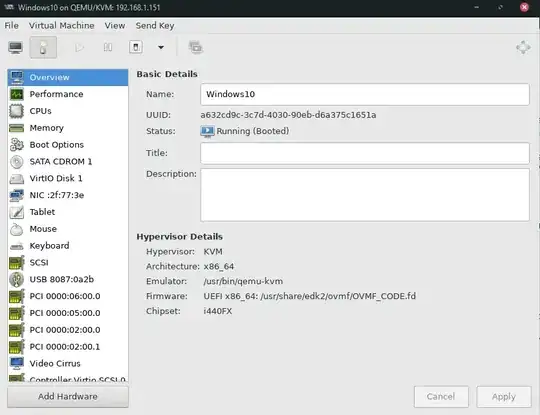Select PCI 0000:05:00.0 device

[68, 313]
